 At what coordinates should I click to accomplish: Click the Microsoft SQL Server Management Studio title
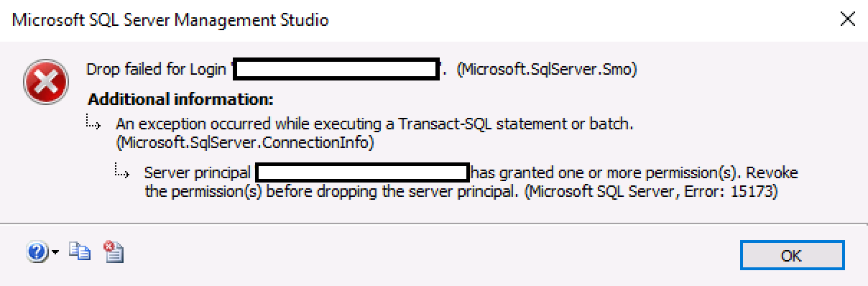[x=171, y=20]
